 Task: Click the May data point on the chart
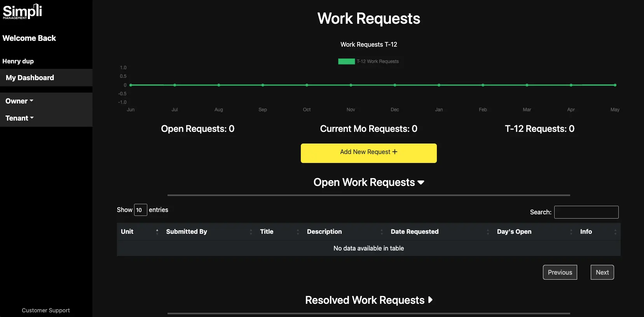click(x=615, y=85)
